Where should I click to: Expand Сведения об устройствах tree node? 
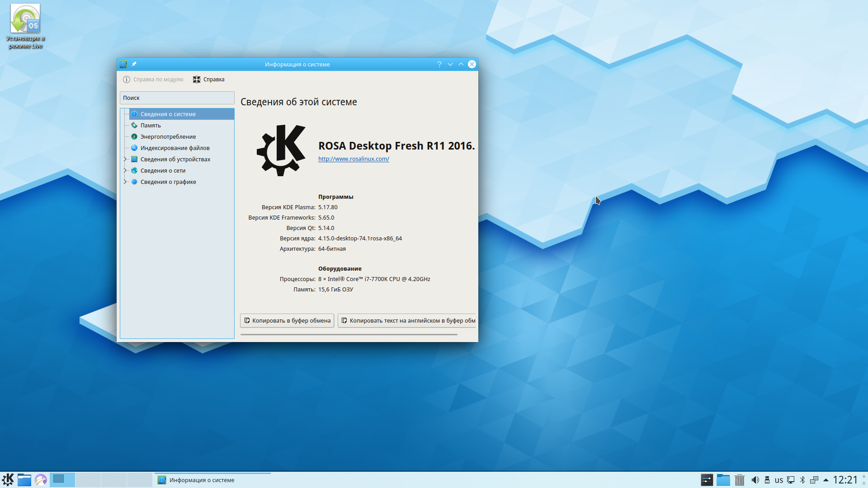pos(125,159)
